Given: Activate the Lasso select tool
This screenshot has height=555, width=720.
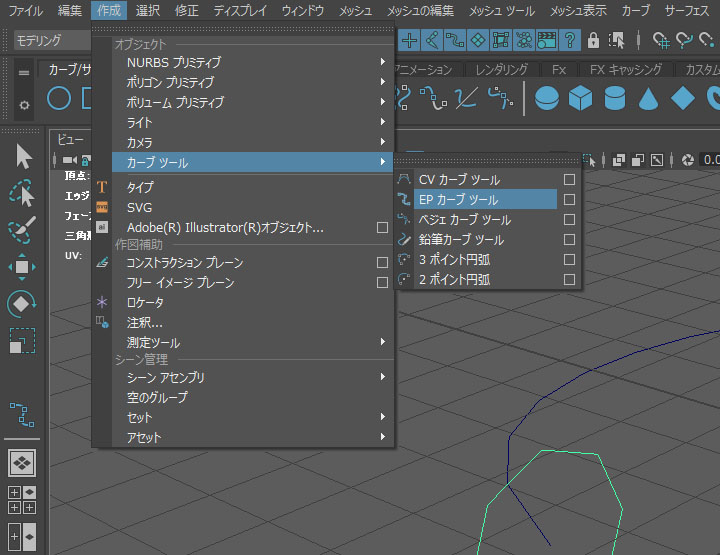Looking at the screenshot, I should click(23, 192).
